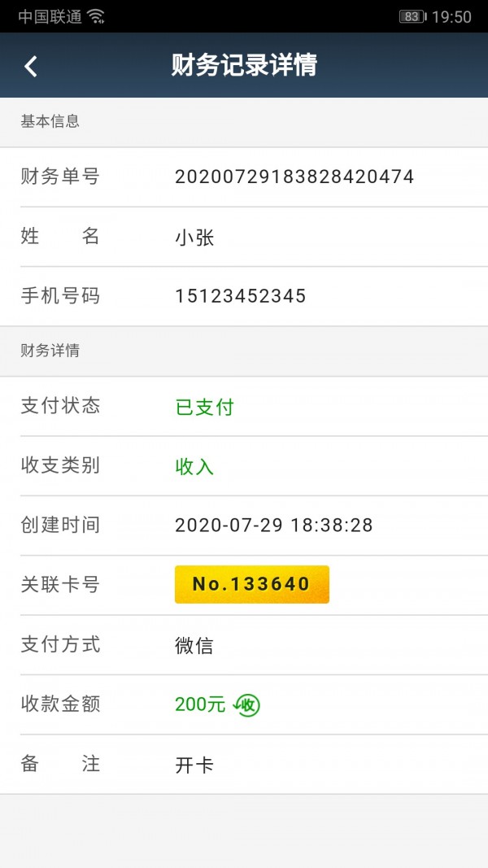Toggle the 收入 income category

click(194, 466)
